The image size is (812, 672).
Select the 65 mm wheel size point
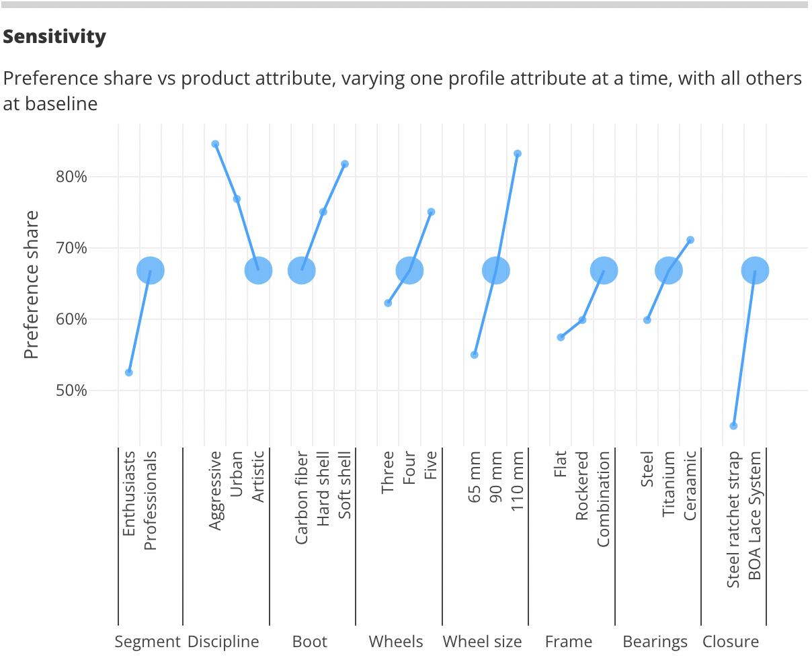(475, 355)
